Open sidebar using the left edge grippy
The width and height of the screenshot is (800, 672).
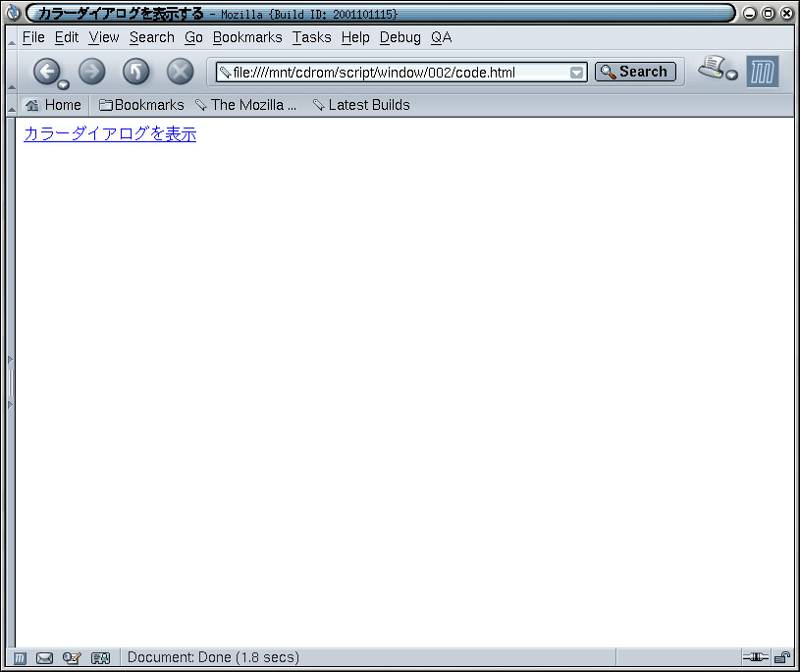coord(10,383)
